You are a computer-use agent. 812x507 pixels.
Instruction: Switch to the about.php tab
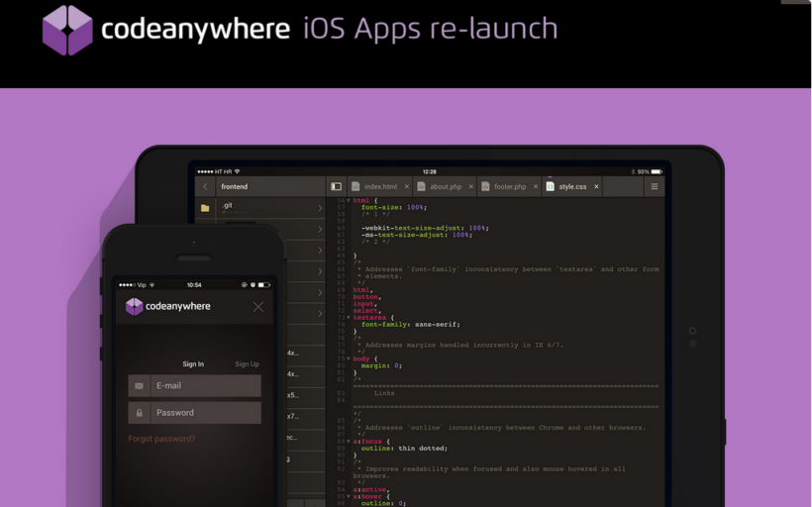coord(446,186)
